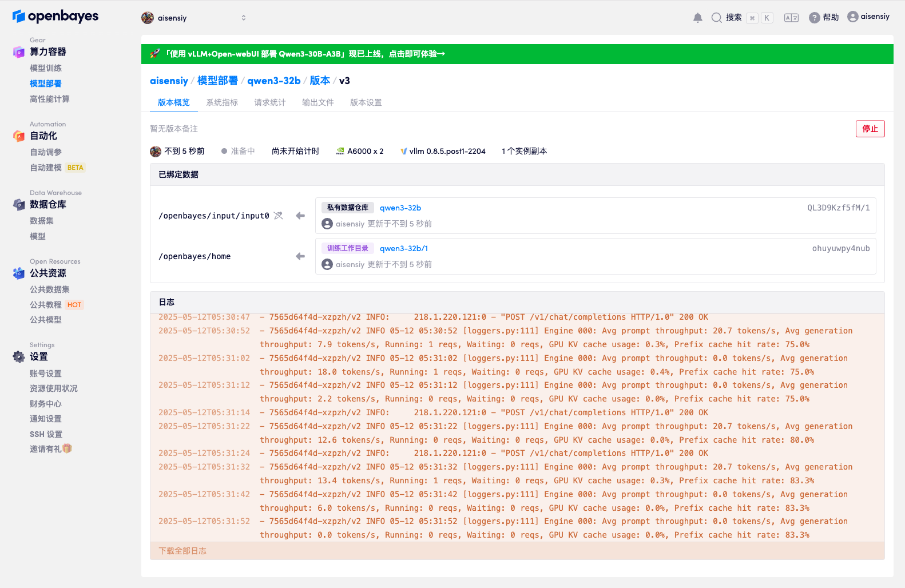This screenshot has width=905, height=588.
Task: Click 下载全部日志 link
Action: coord(182,551)
